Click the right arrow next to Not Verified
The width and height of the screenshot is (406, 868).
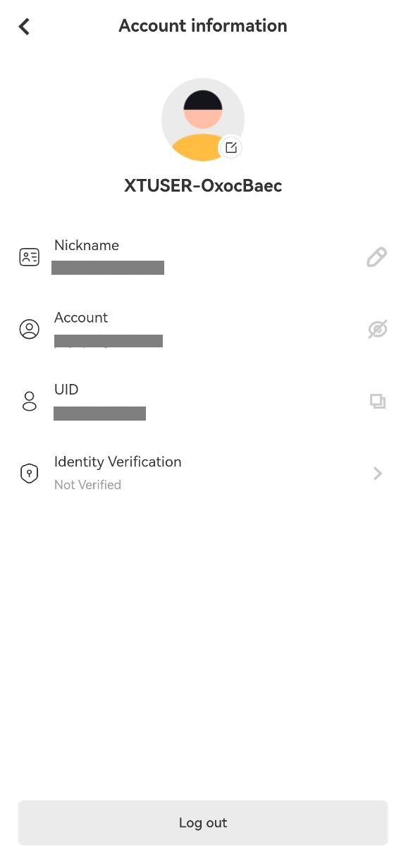click(x=378, y=473)
